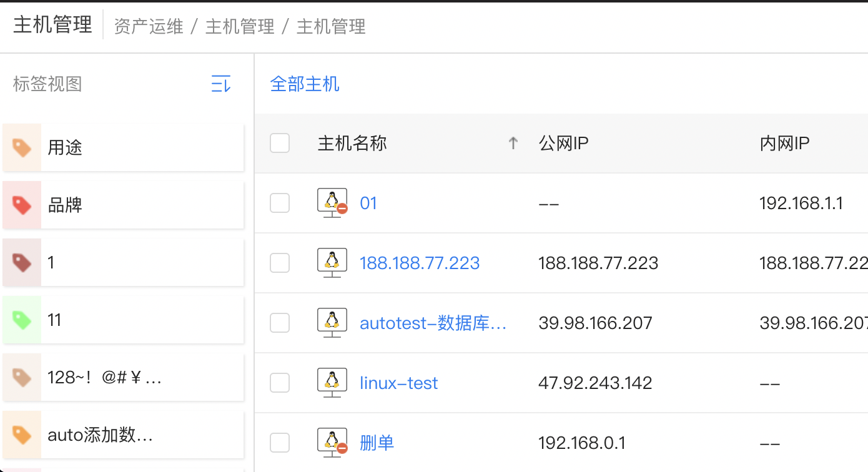This screenshot has width=868, height=472.
Task: Select the 128~!@#¥ tag
Action: [x=123, y=377]
